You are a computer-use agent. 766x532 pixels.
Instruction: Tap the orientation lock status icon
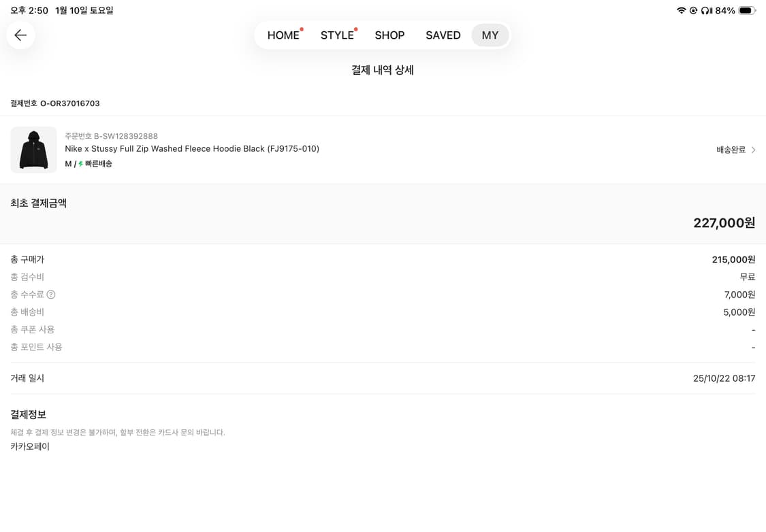pyautogui.click(x=694, y=10)
